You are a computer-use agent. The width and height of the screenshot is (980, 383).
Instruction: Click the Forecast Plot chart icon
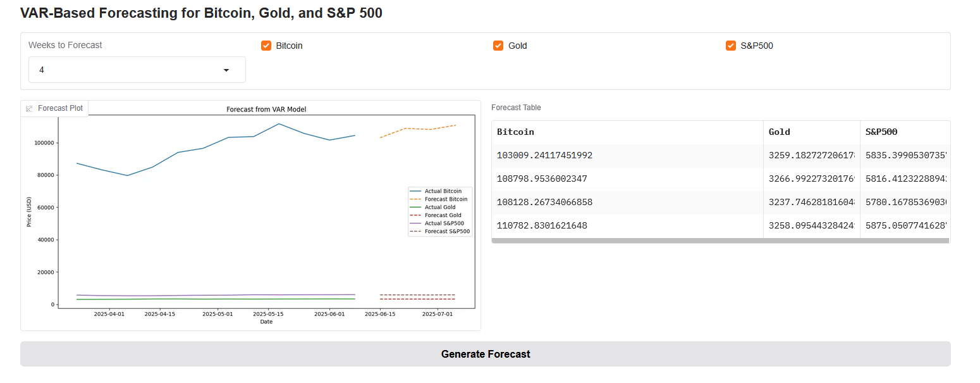pos(29,108)
